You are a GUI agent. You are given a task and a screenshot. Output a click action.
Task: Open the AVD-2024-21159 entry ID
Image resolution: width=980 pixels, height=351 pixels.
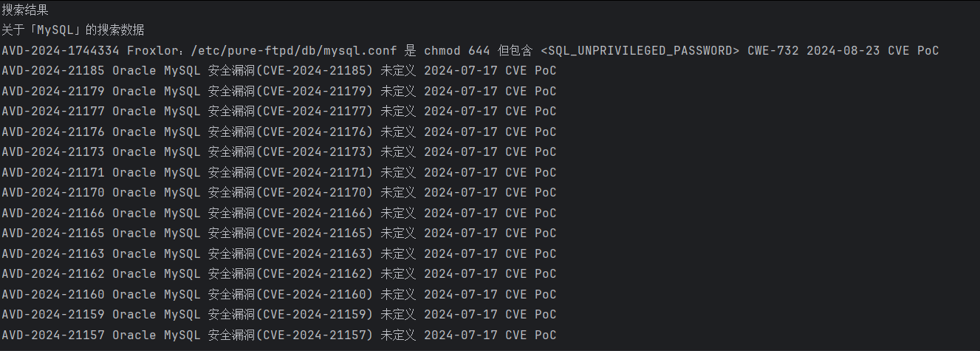coord(53,315)
